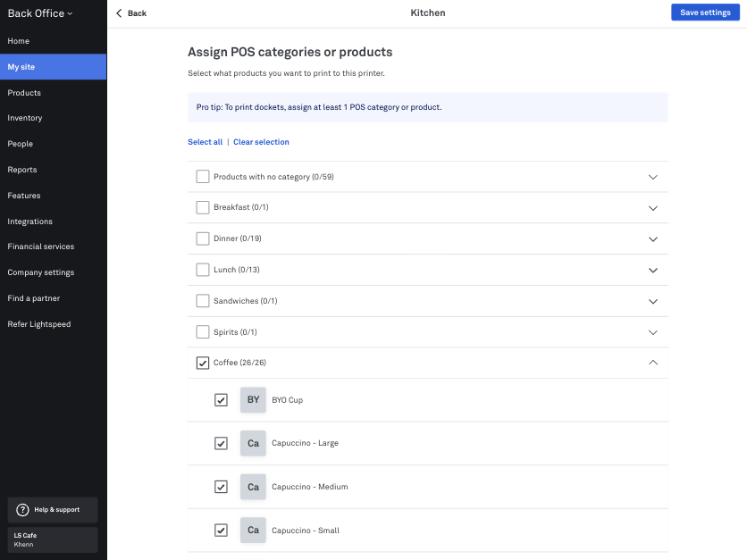The height and width of the screenshot is (560, 747).
Task: Click the Coffee (26/26) label
Action: click(x=239, y=363)
